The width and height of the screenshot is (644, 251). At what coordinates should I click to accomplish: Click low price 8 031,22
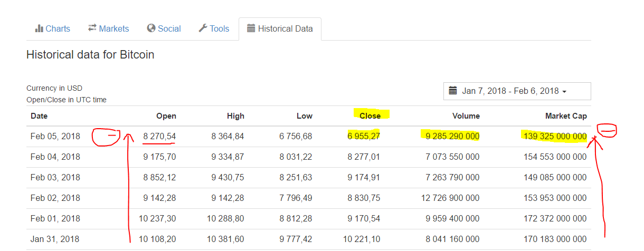[x=296, y=157]
